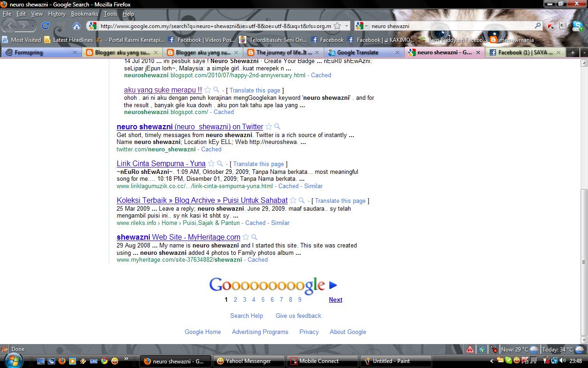
Task: Expand the quick launch overflow chevron
Action: (126, 358)
